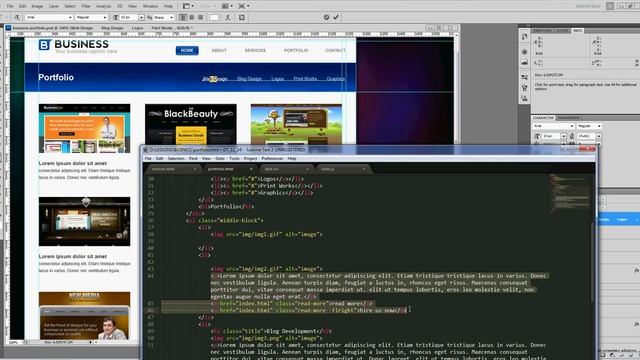
Task: Open the Photoshop Analysis menu
Action: point(104,6)
